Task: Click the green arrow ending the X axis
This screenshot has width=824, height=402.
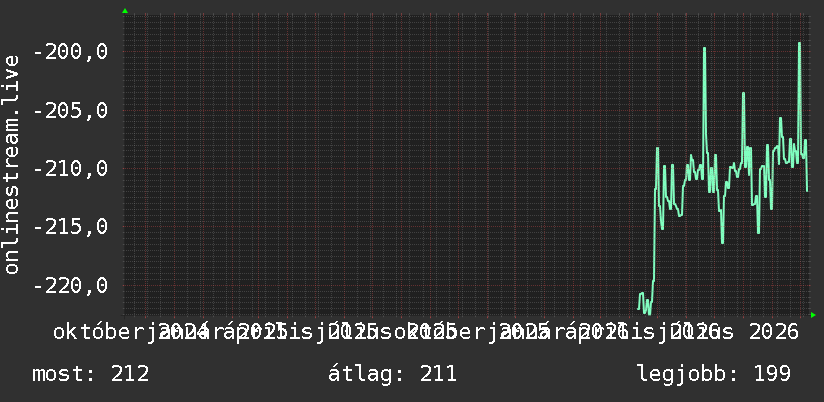Action: pyautogui.click(x=813, y=315)
